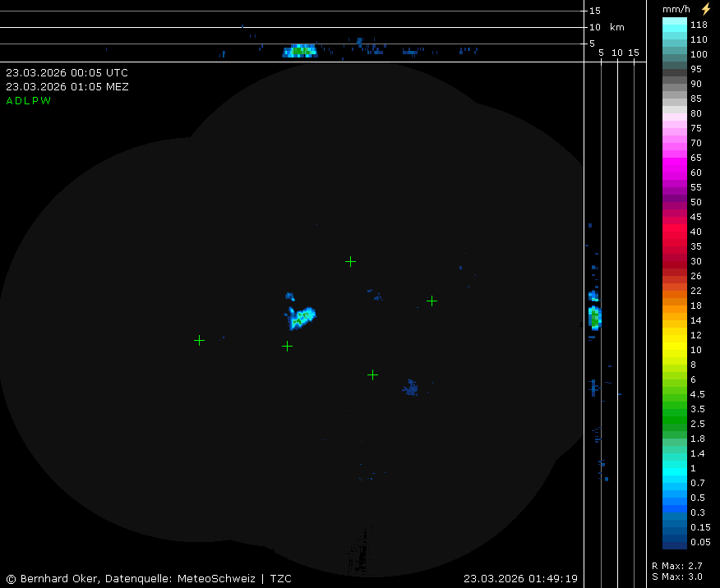Click the westernmost green radar station cross
This screenshot has height=588, width=720.
coord(199,340)
